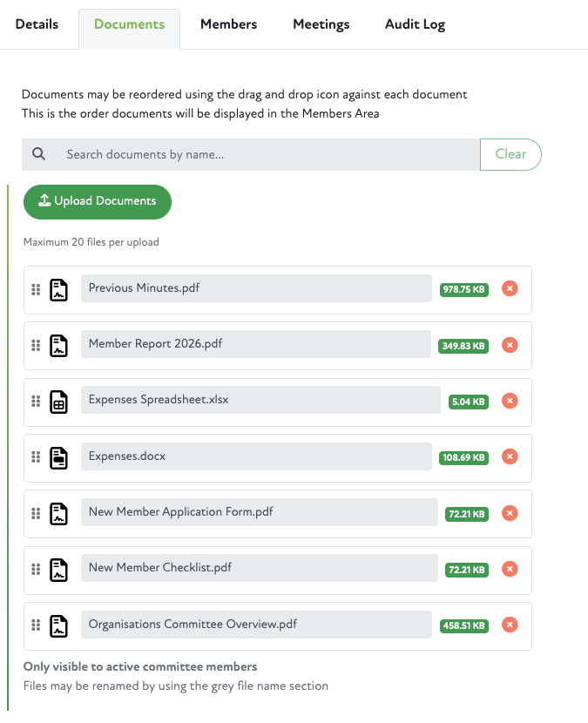Click drag handle beside Expenses.docx
The height and width of the screenshot is (723, 588).
click(x=36, y=457)
